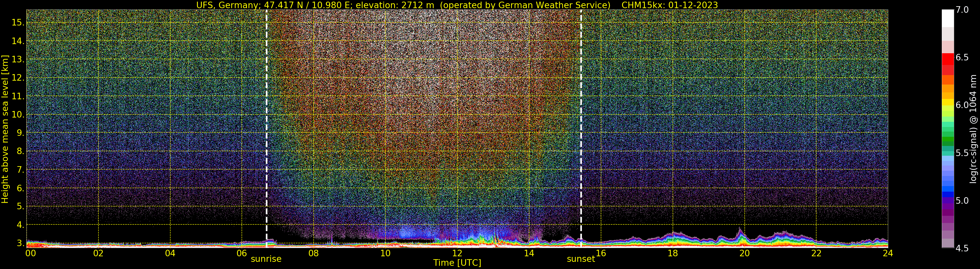Click the '6.' height axis tick label
Viewport: 980px width, 269px height.
coord(21,188)
